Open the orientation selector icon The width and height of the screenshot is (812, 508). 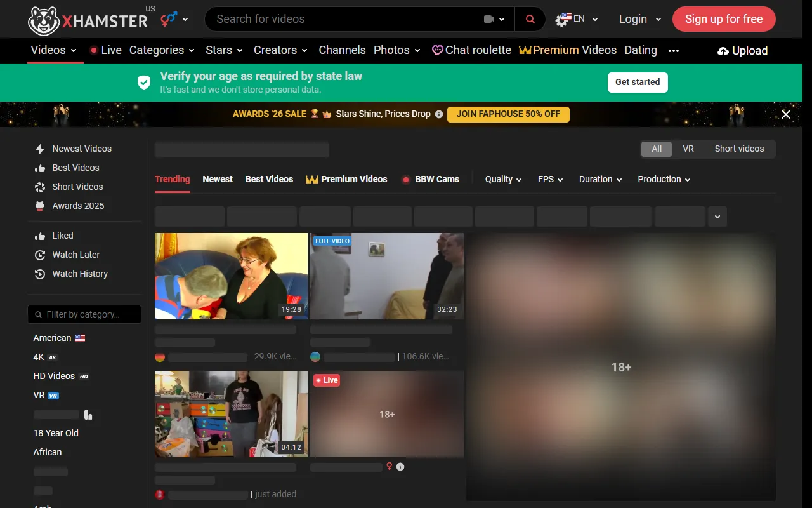174,19
